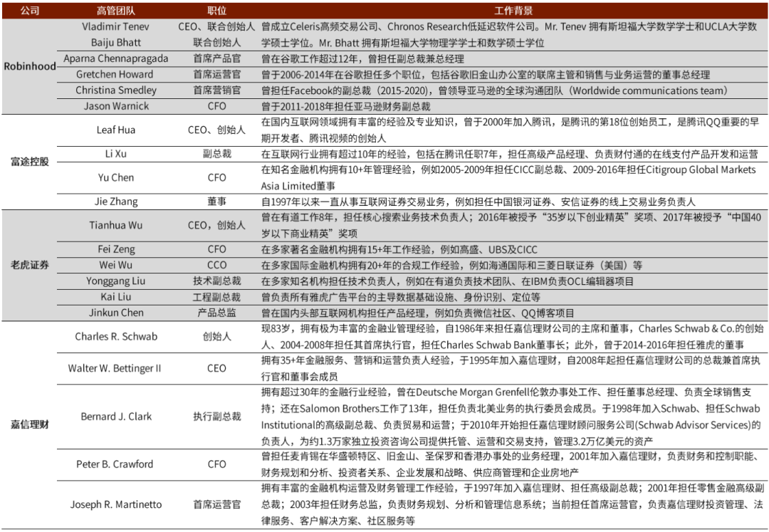The width and height of the screenshot is (769, 532).
Task: Click the name Vladimir Tenev
Action: (116, 26)
